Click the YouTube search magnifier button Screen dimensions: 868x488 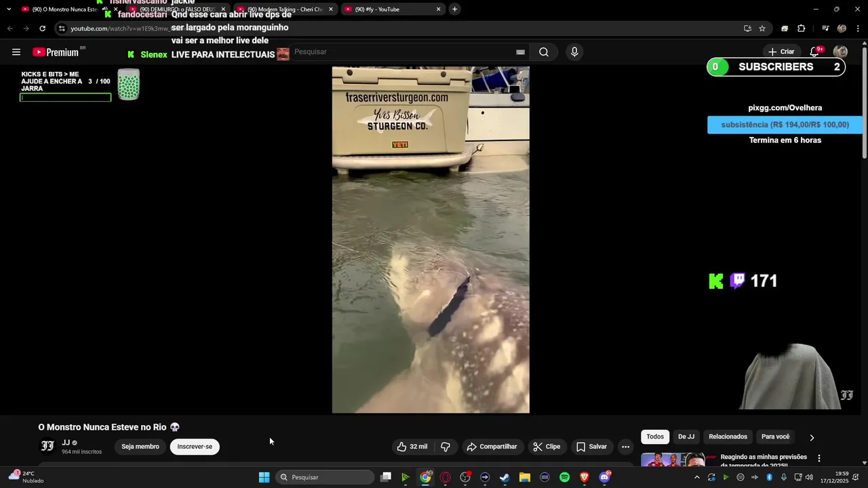click(x=544, y=52)
